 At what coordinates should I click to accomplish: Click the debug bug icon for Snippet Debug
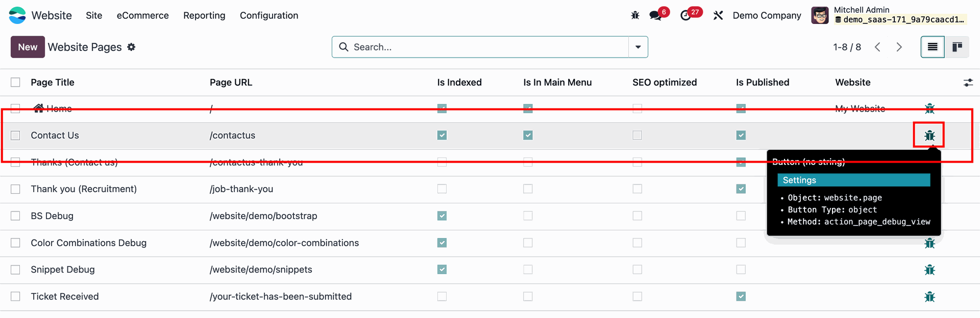[x=929, y=270]
